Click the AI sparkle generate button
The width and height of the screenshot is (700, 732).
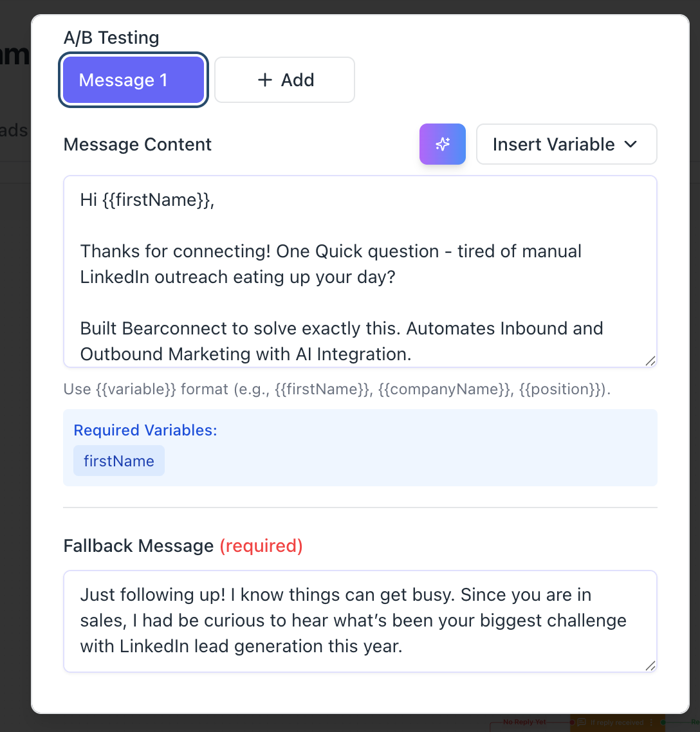(443, 144)
